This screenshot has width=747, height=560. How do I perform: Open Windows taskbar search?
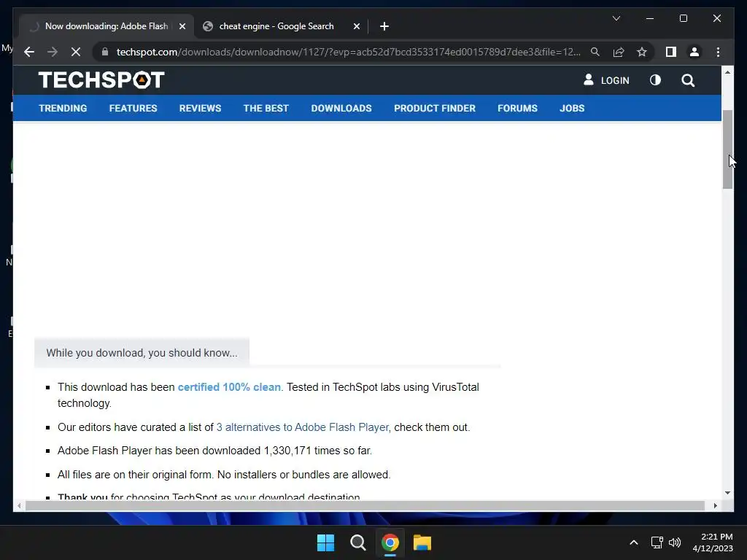pyautogui.click(x=357, y=542)
